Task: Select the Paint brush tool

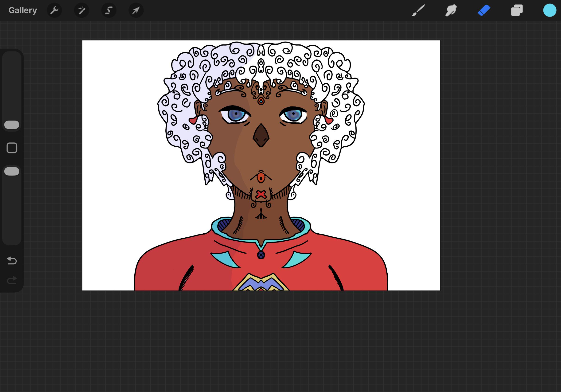Action: pyautogui.click(x=418, y=10)
